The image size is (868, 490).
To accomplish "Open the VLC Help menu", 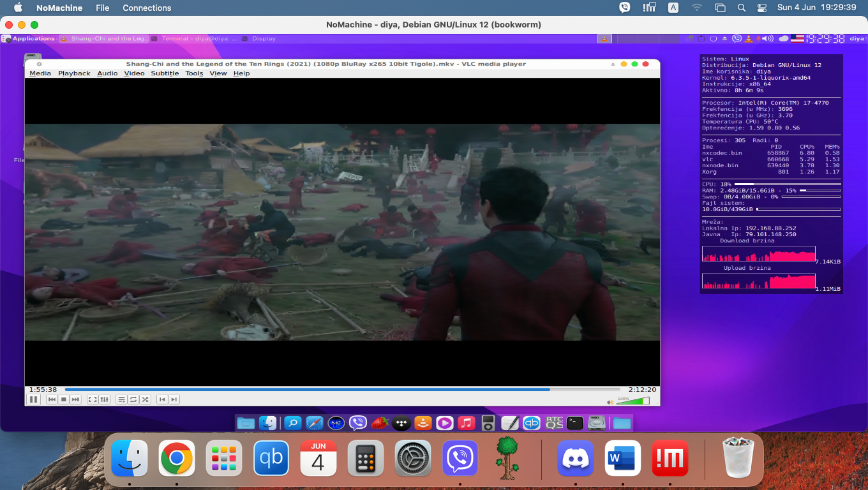I will (241, 73).
